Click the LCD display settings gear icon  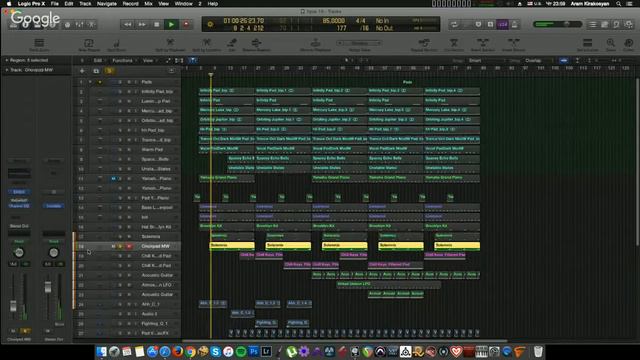[x=210, y=24]
